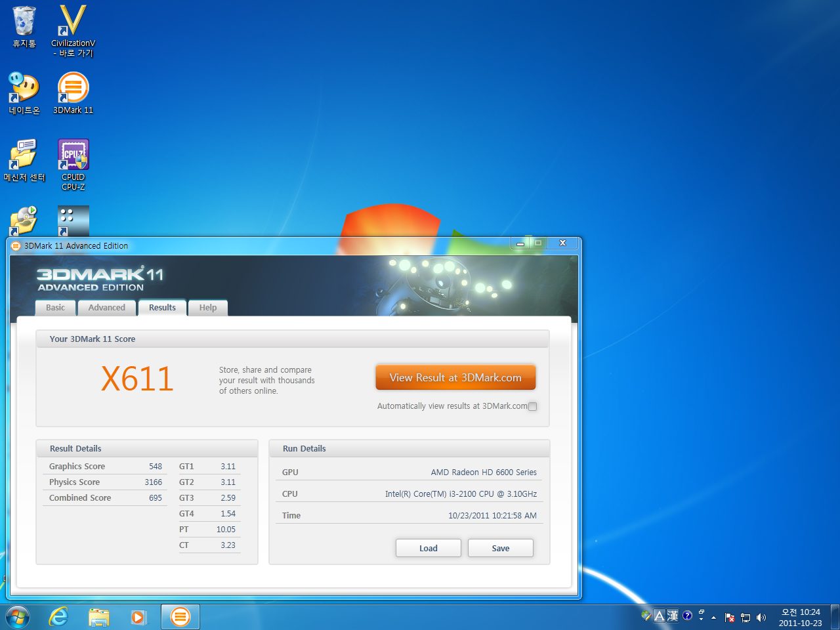Launch the 3DMark 11 desktop shortcut
Screen dimensions: 840x630
73,93
